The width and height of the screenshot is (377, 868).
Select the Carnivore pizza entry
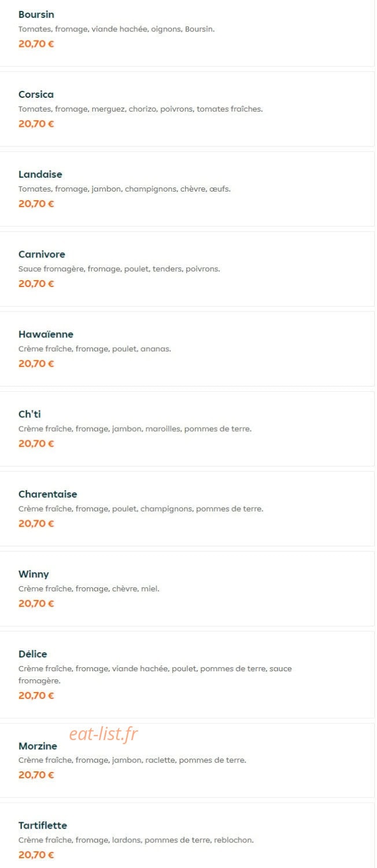click(187, 269)
